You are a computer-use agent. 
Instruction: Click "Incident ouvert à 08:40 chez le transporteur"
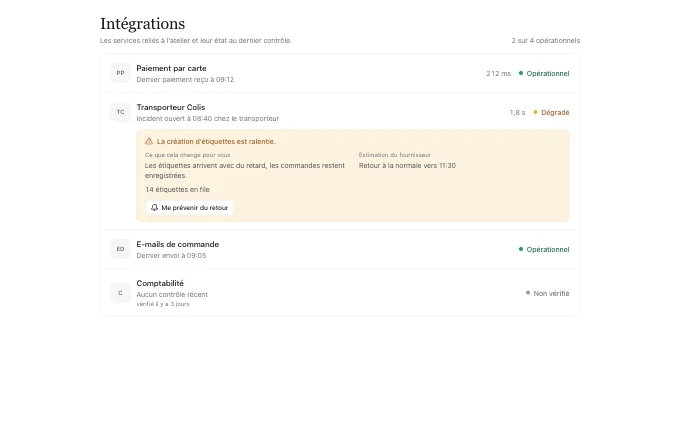[x=208, y=118]
